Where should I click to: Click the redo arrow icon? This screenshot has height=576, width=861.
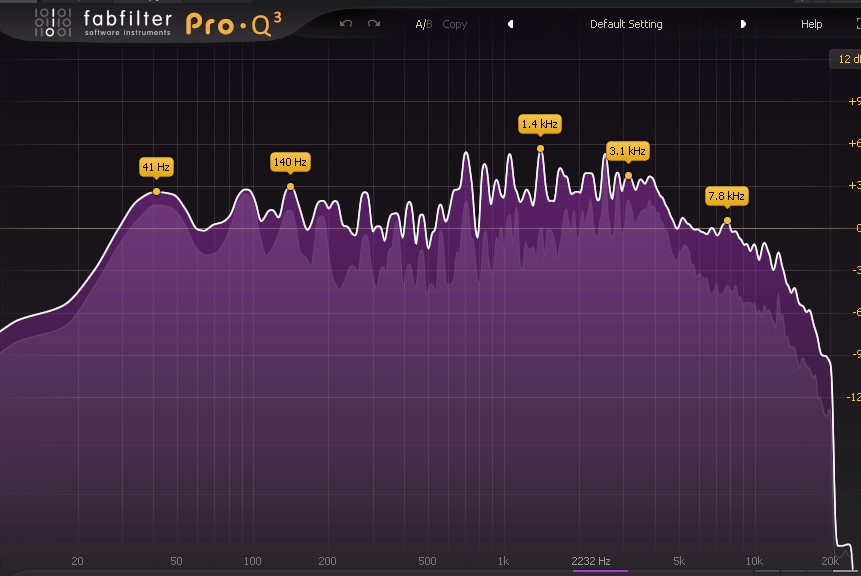point(374,24)
